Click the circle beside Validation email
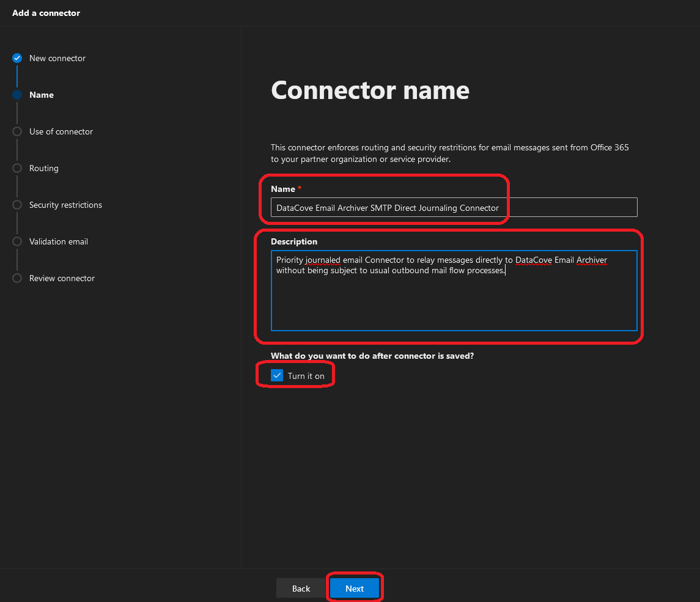This screenshot has width=700, height=602. pos(17,241)
